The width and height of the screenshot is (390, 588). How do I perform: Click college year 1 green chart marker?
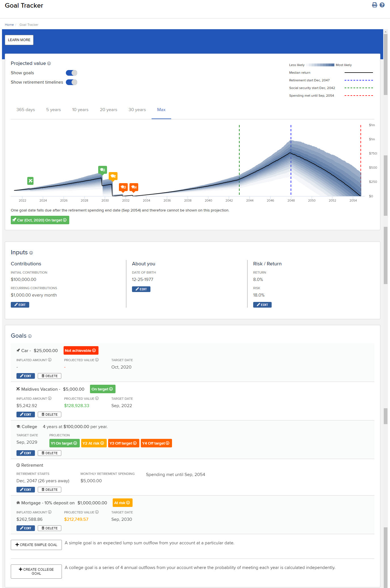coord(102,170)
